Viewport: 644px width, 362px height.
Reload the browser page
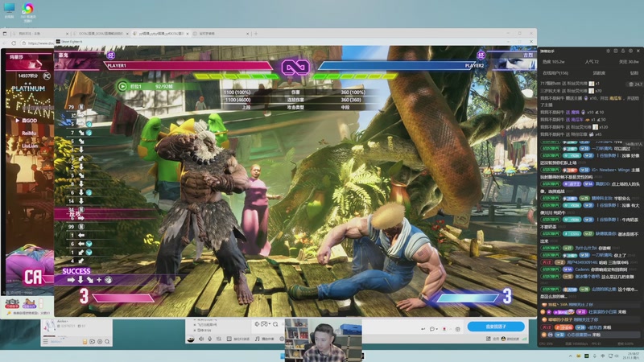click(x=14, y=43)
